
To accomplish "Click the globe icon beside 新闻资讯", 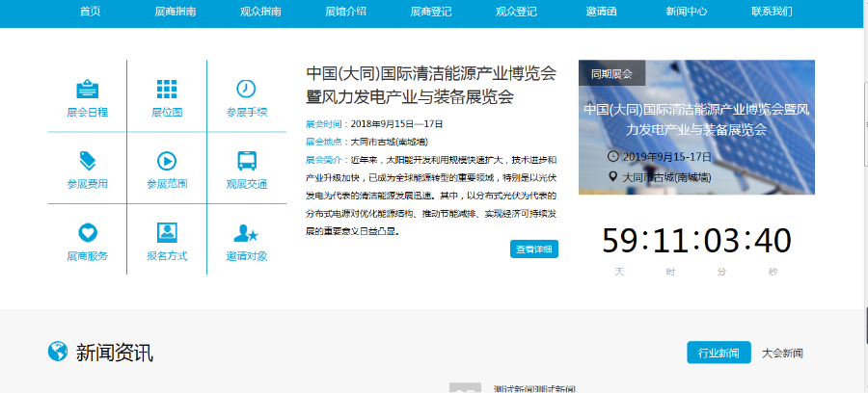I will [58, 352].
